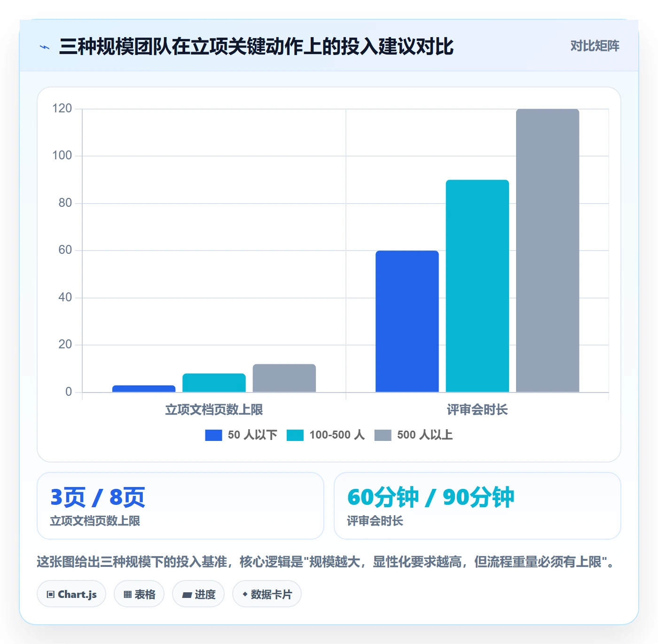The height and width of the screenshot is (644, 658).
Task: Select the 进度 tag chip
Action: [198, 595]
